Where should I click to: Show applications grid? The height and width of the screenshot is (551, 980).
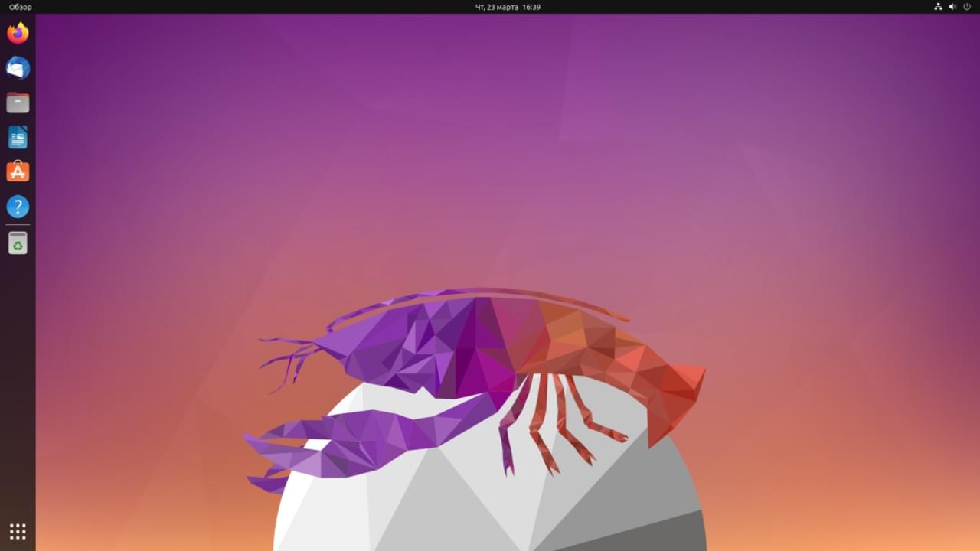coord(18,531)
